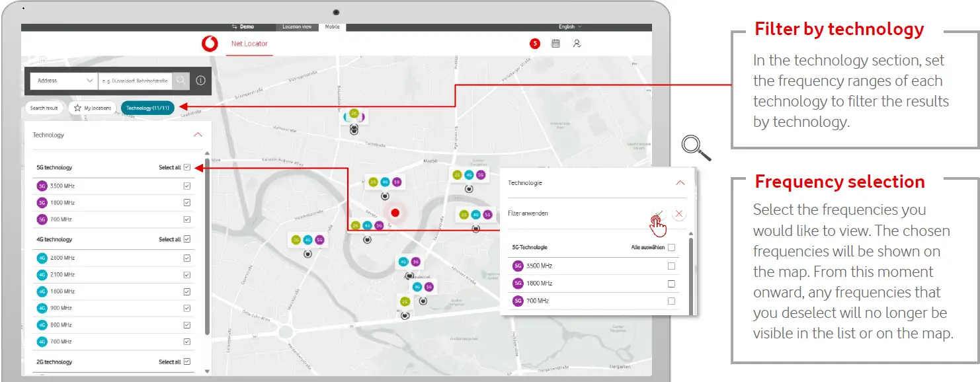This screenshot has height=382, width=980.
Task: Click the address search input field
Action: click(x=135, y=81)
